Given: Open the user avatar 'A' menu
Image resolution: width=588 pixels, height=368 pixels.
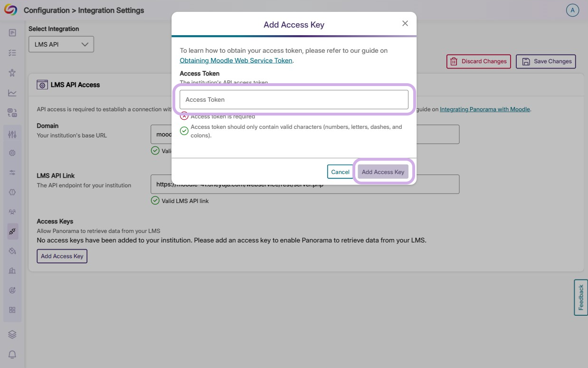Looking at the screenshot, I should [572, 10].
